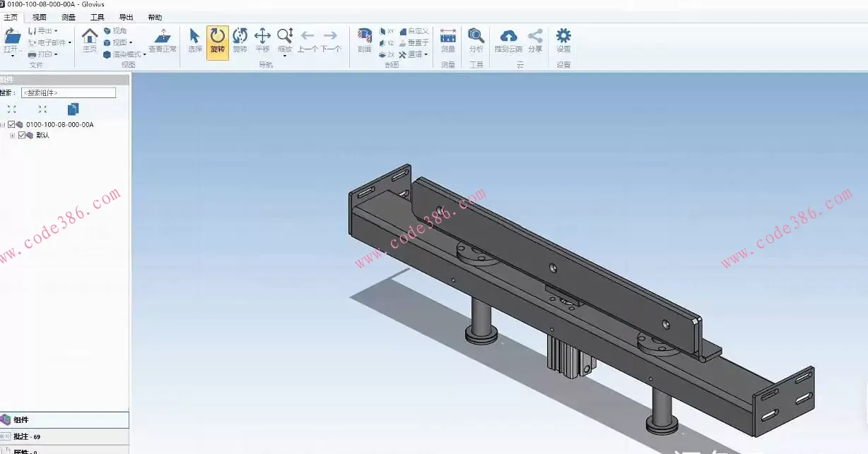Uncheck the 0100-100-08-000-00A component checkbox
The image size is (868, 454).
[12, 125]
